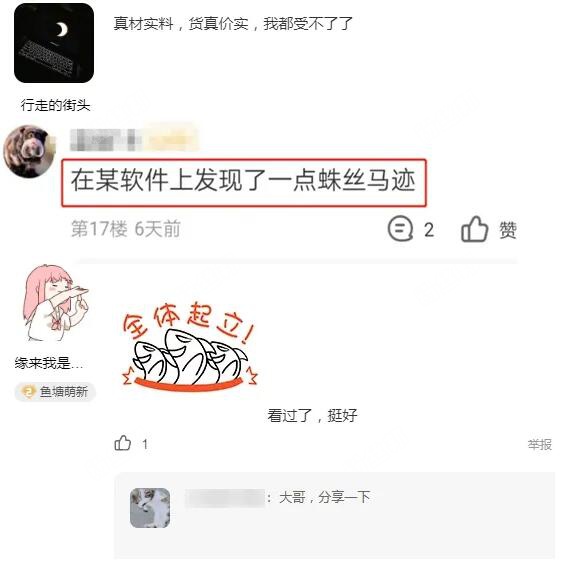The height and width of the screenshot is (566, 564).
Task: Open the pink-haired anime girl avatar
Action: pyautogui.click(x=55, y=303)
